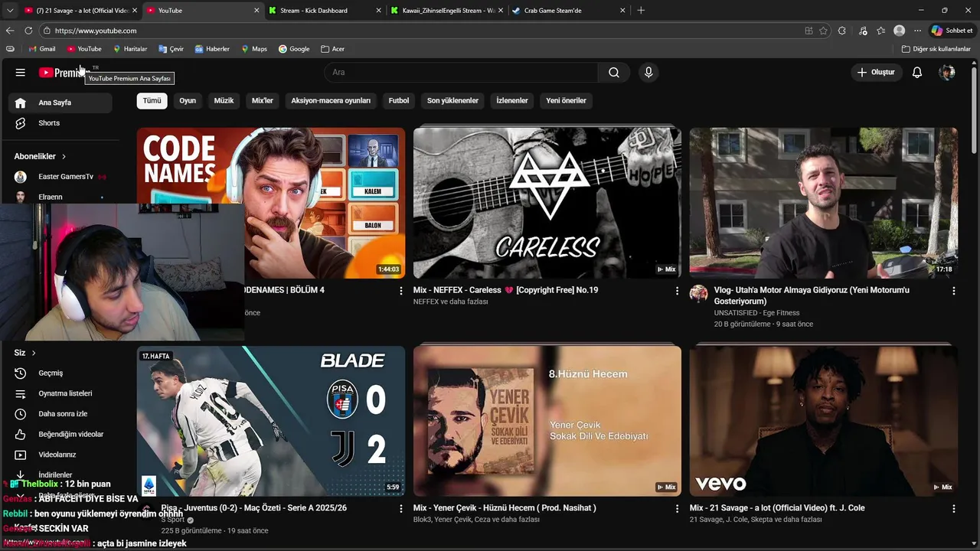Open Pisa - Juventus Maç Özeti title
The width and height of the screenshot is (980, 551).
(x=254, y=508)
